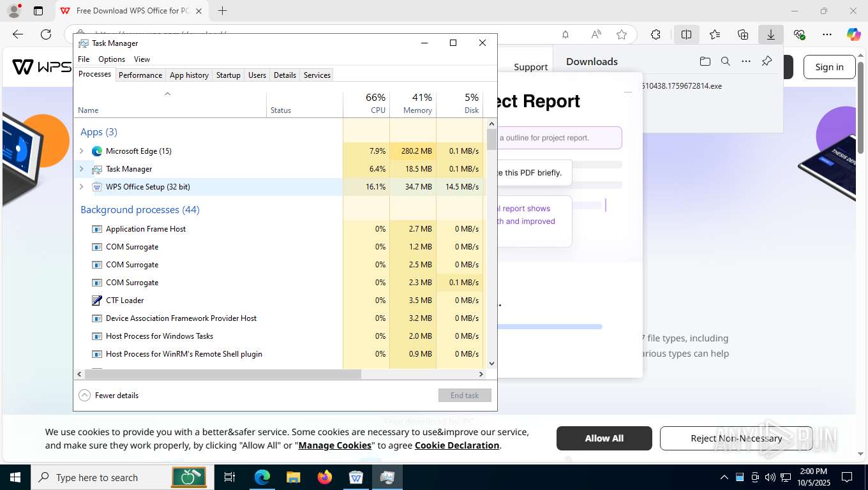Expand the Microsoft Edge process group

[x=81, y=151]
